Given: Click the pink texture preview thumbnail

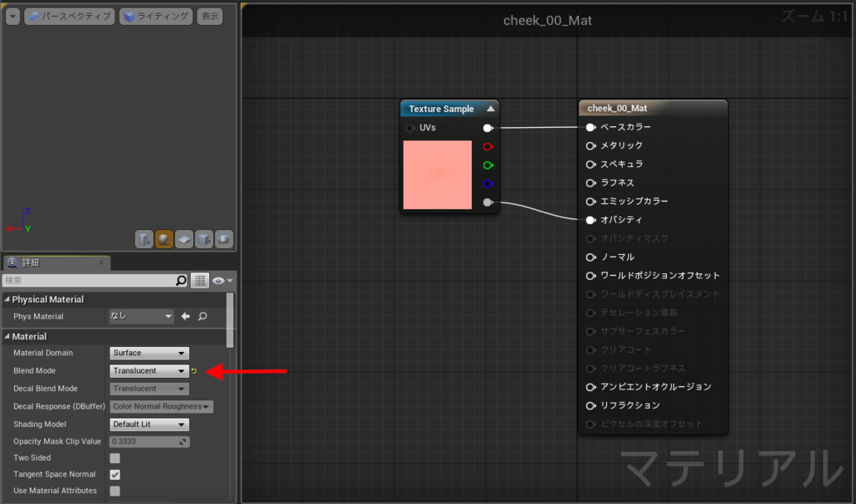Looking at the screenshot, I should (x=437, y=175).
